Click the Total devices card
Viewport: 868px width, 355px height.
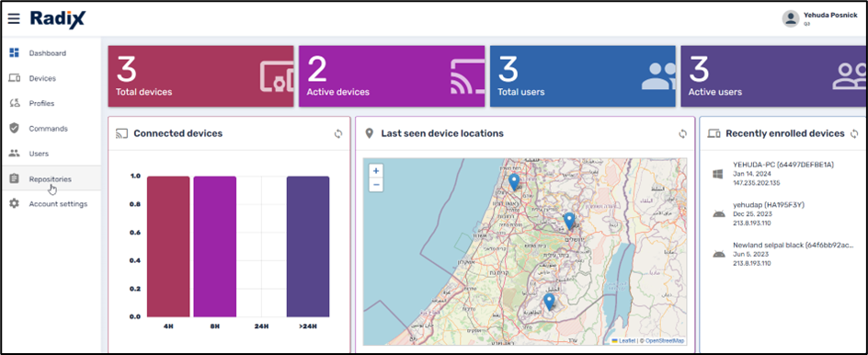201,75
